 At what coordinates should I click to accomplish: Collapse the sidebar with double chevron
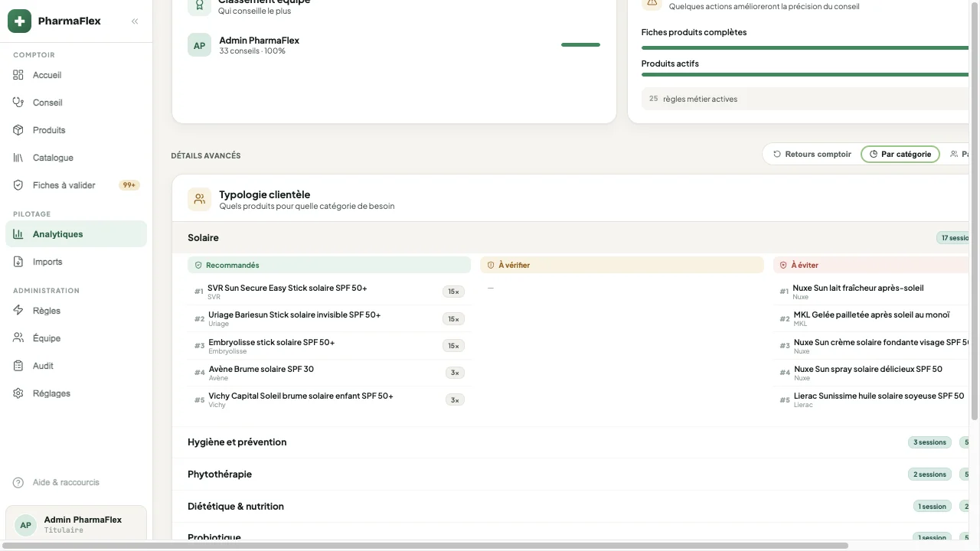(135, 21)
